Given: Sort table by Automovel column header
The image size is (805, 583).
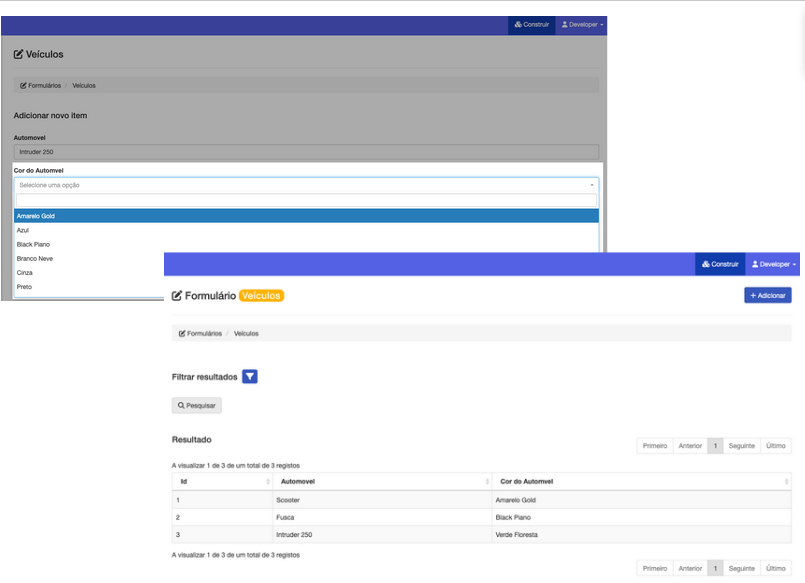Looking at the screenshot, I should tap(382, 482).
